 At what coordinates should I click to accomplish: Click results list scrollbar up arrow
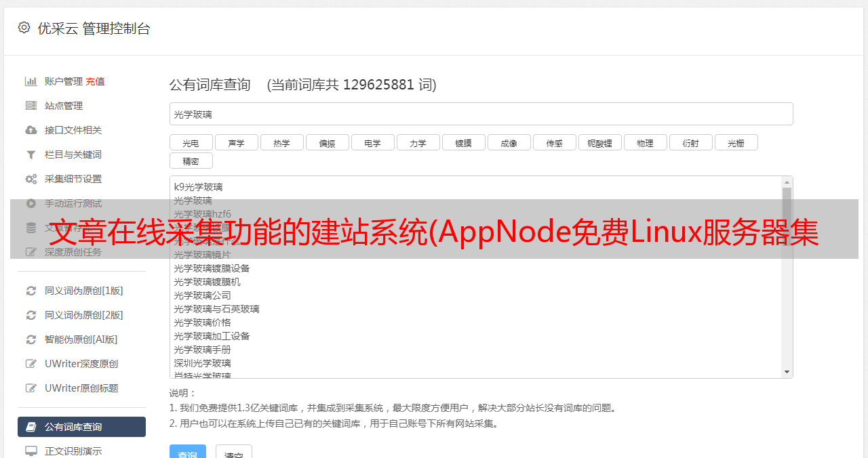point(787,182)
